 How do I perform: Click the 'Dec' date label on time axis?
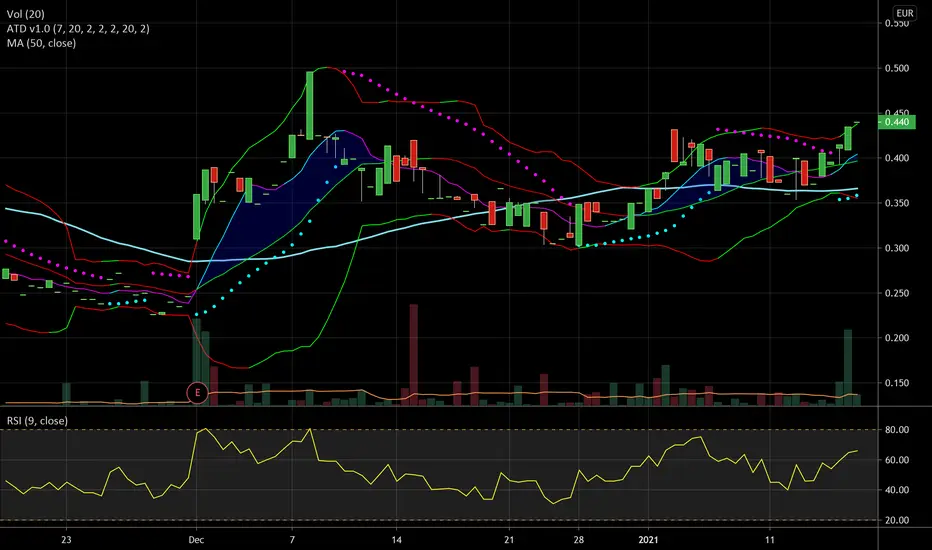click(196, 540)
